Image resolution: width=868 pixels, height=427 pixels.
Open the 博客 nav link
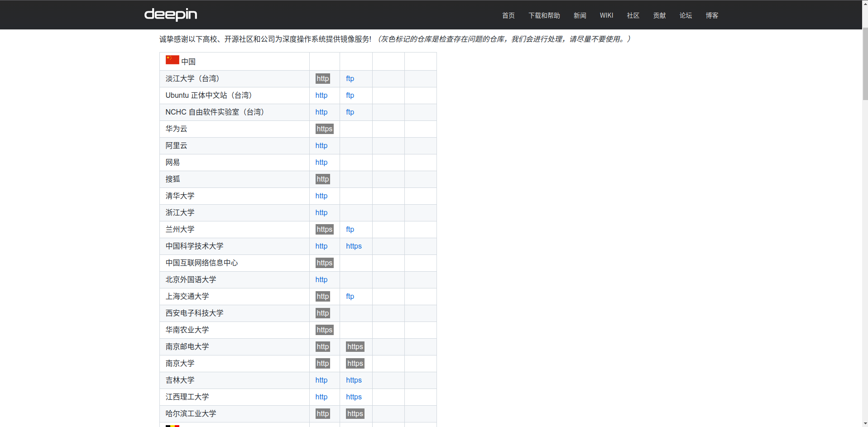[x=712, y=15]
